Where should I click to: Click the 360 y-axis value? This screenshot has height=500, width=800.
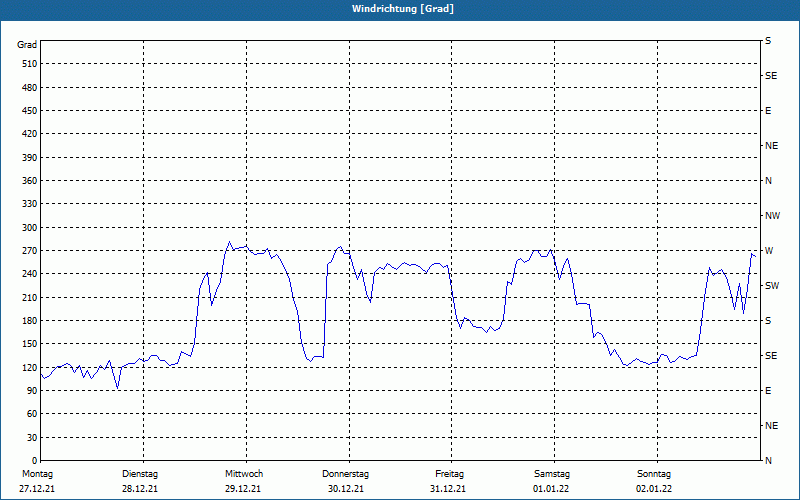point(30,181)
